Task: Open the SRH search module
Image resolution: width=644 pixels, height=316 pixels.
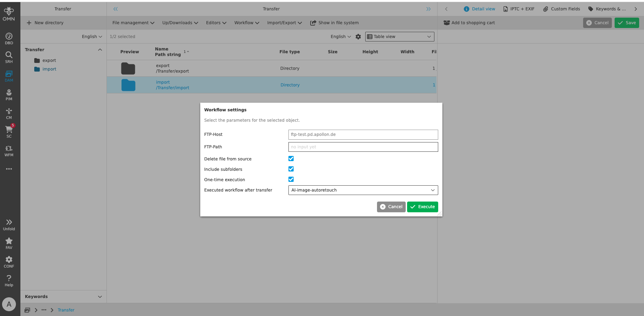Action: pyautogui.click(x=9, y=57)
